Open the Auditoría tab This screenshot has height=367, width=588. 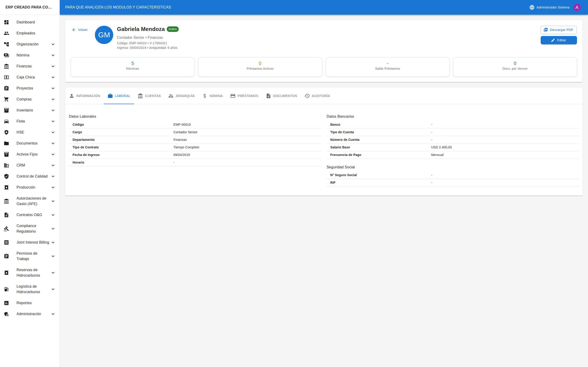click(x=317, y=96)
